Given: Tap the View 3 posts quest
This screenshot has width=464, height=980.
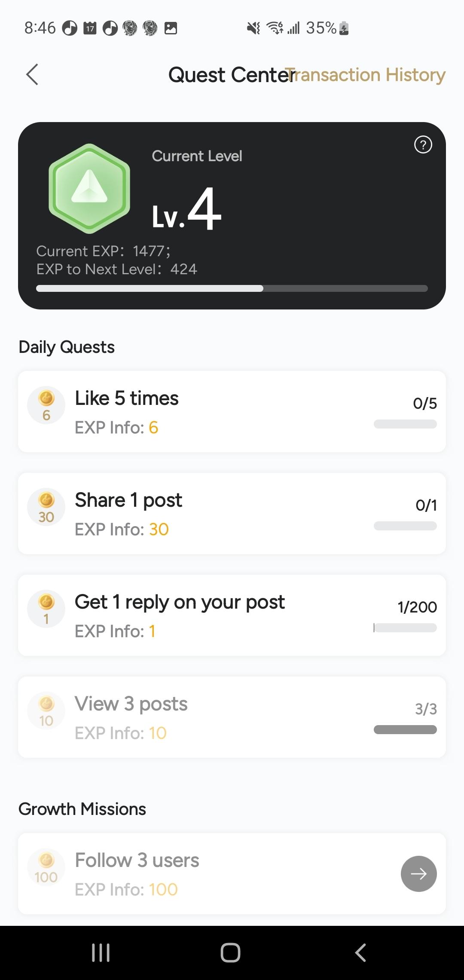Looking at the screenshot, I should [131, 704].
